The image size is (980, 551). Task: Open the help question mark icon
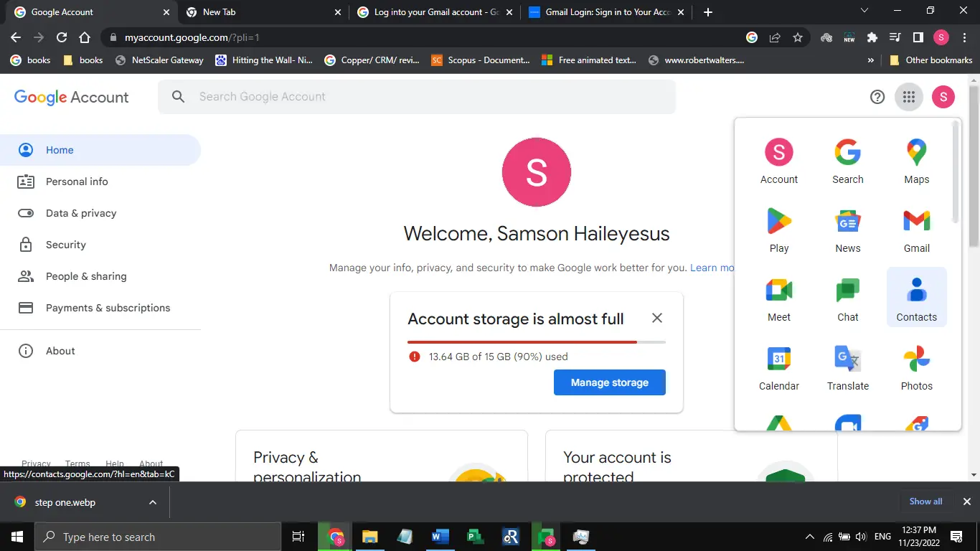877,97
